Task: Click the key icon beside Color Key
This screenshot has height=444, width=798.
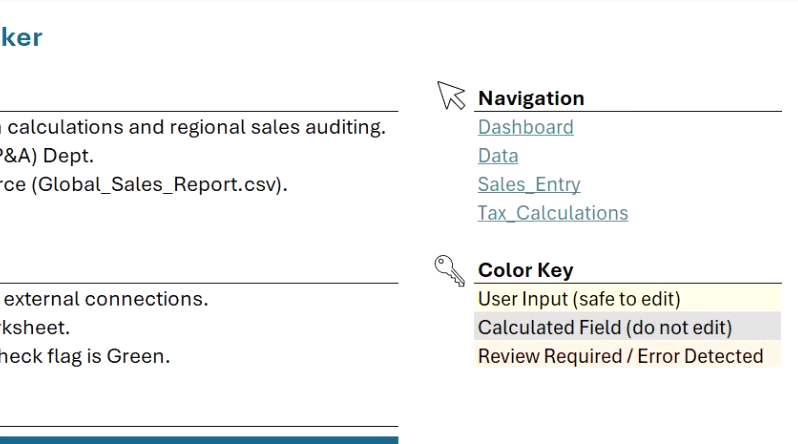Action: click(x=450, y=270)
